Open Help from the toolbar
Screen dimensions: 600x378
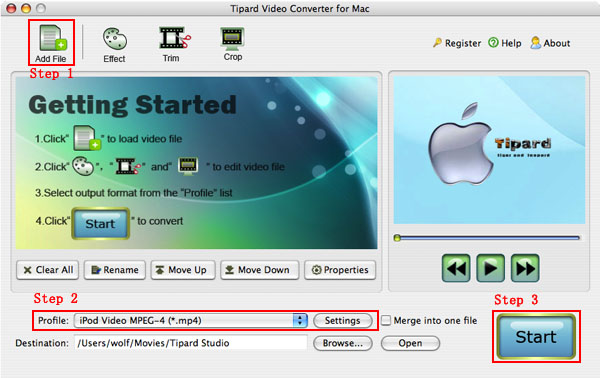pos(505,43)
